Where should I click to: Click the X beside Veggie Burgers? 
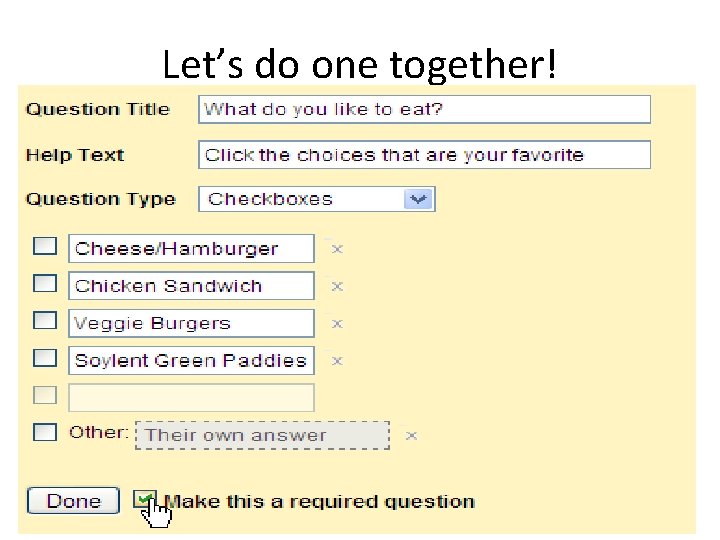[337, 324]
